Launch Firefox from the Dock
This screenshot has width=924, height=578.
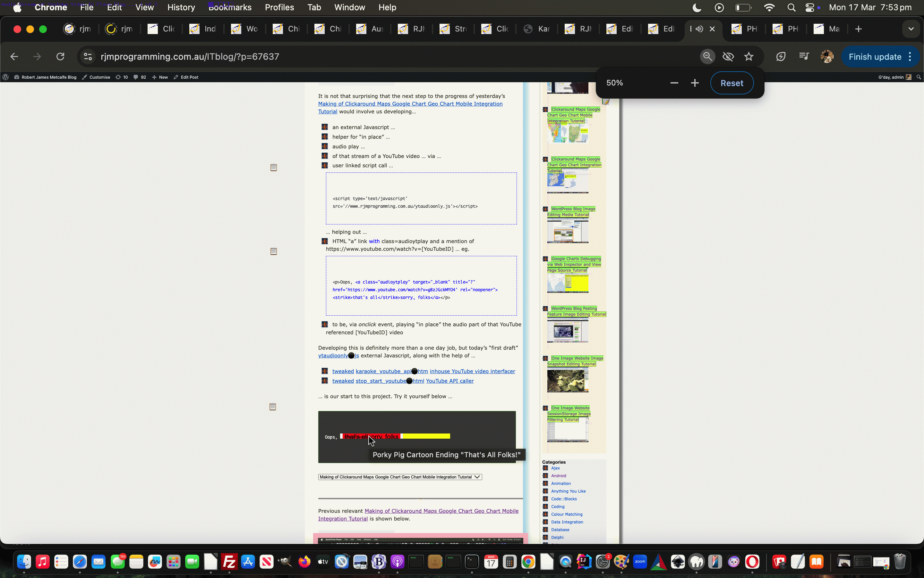(304, 562)
